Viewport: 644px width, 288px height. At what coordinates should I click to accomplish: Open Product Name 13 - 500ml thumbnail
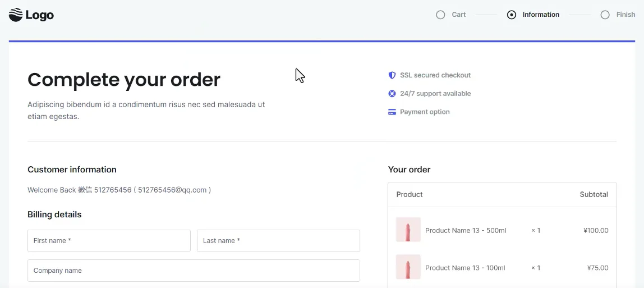408,230
